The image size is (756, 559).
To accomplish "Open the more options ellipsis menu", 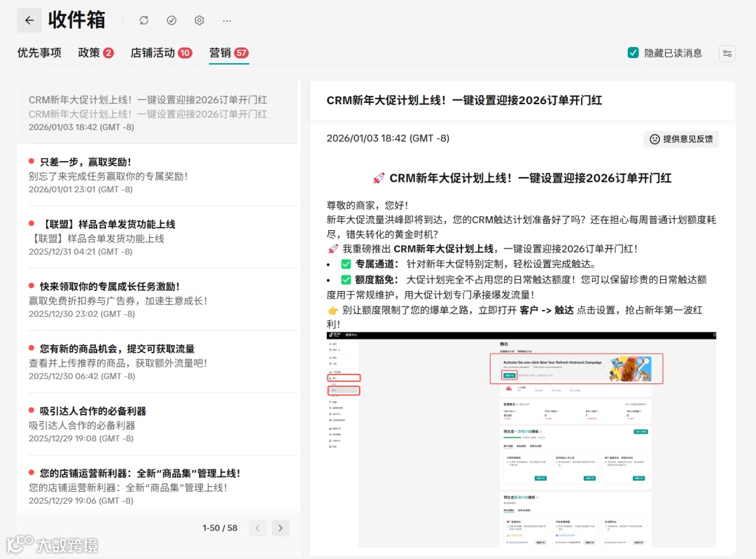I will click(x=227, y=20).
